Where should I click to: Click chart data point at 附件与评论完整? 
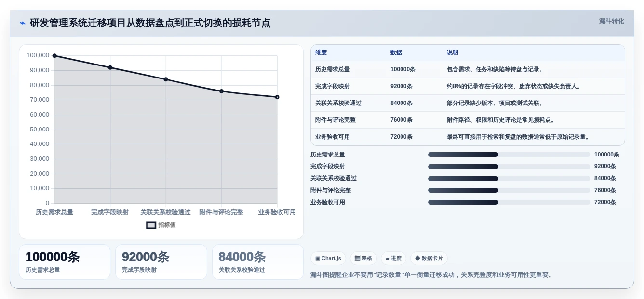[222, 91]
